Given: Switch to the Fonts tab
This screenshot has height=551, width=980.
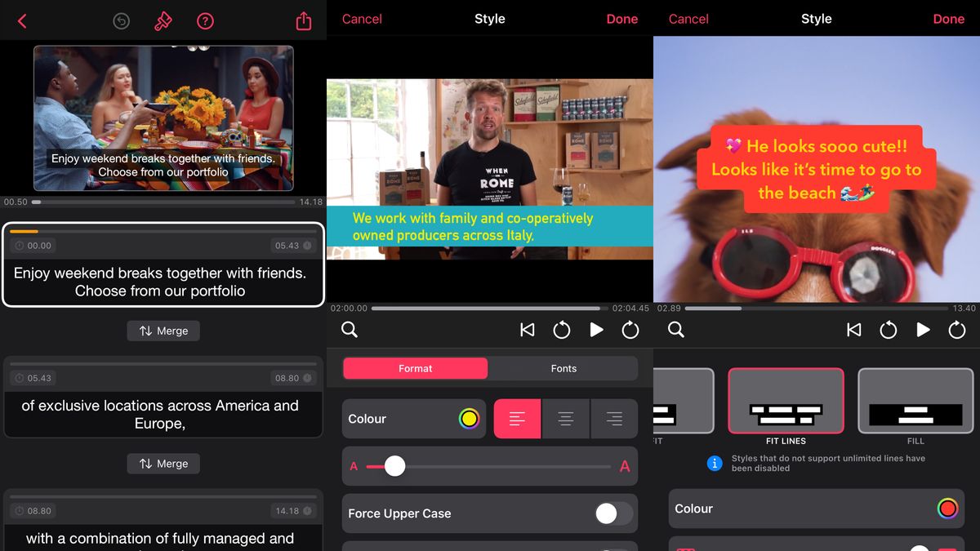Looking at the screenshot, I should (563, 368).
